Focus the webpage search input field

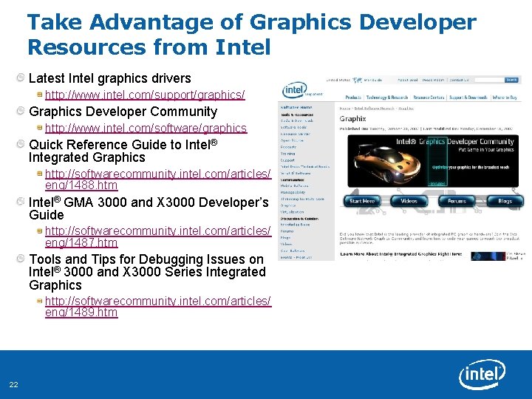click(x=489, y=80)
